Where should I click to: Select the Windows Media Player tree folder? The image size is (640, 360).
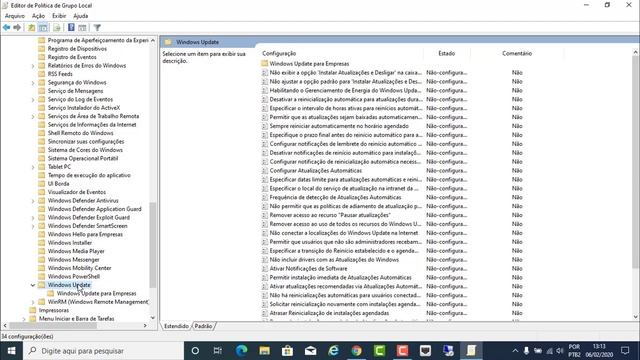pos(76,251)
